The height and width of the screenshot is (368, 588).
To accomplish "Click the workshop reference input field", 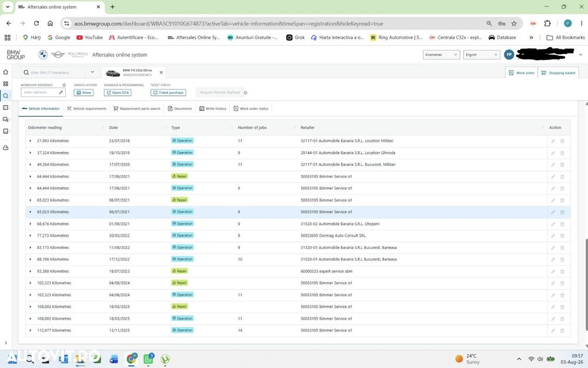I will (43, 92).
